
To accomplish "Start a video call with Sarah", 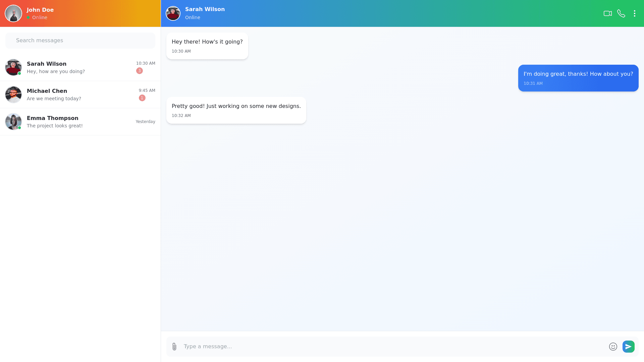I will point(607,13).
